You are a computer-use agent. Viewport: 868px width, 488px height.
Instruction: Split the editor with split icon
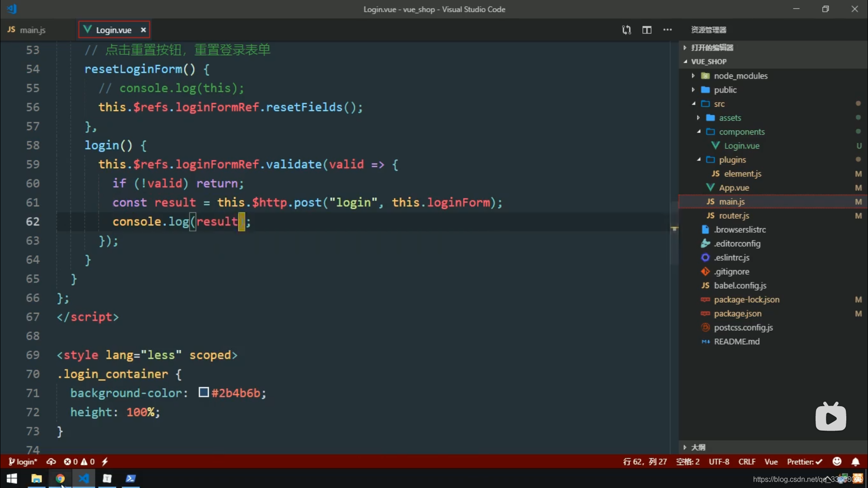pos(647,30)
